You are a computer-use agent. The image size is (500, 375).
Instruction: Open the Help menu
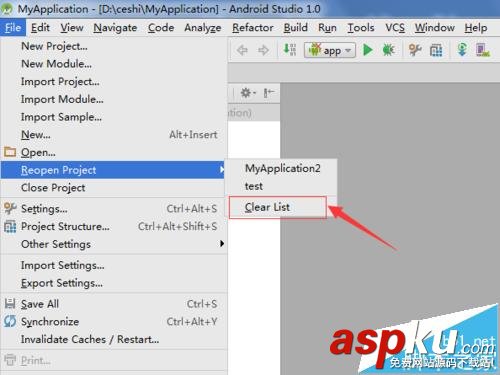476,28
